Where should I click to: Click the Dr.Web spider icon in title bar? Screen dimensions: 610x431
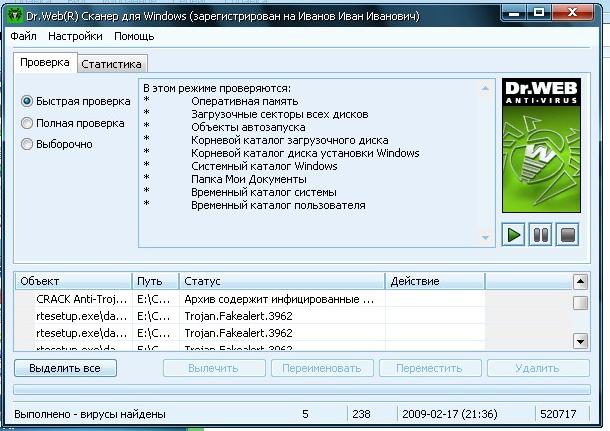15,16
